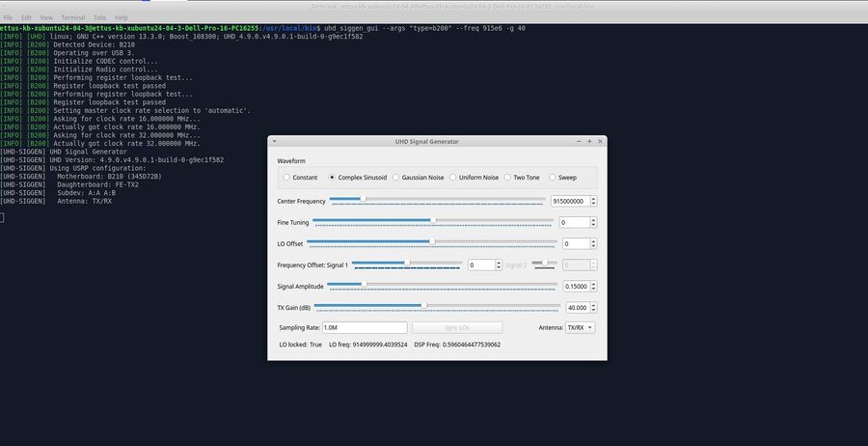The width and height of the screenshot is (868, 446).
Task: Open the terminal Help menu
Action: coord(122,17)
